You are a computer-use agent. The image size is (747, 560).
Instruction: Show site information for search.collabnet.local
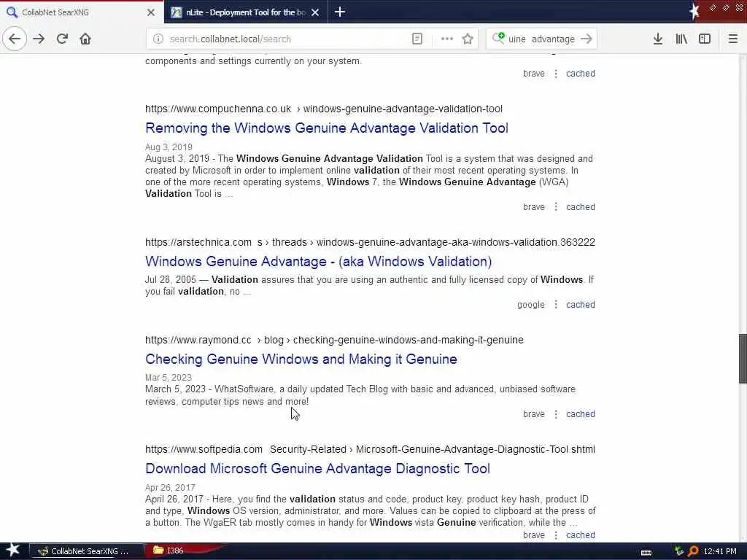158,39
